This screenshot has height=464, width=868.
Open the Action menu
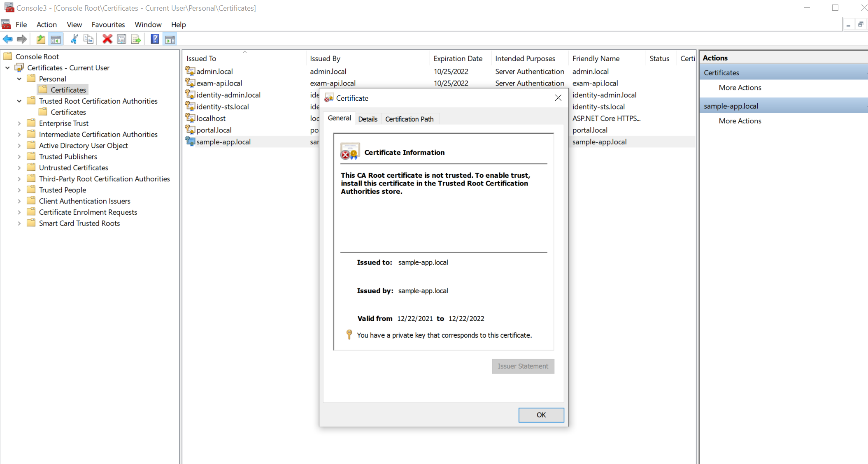coord(47,25)
